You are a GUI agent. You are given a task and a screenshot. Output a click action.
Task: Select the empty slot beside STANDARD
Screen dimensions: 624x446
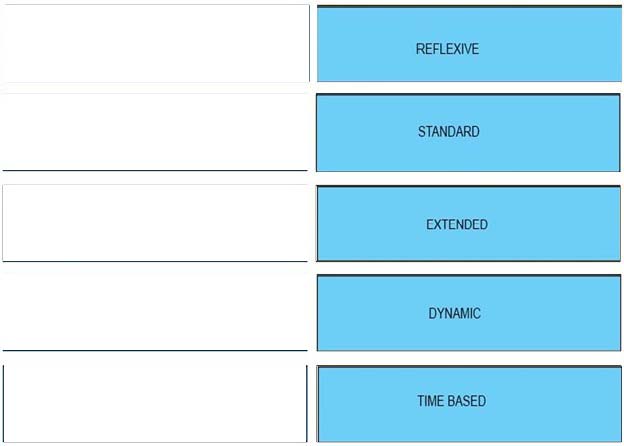coord(155,132)
